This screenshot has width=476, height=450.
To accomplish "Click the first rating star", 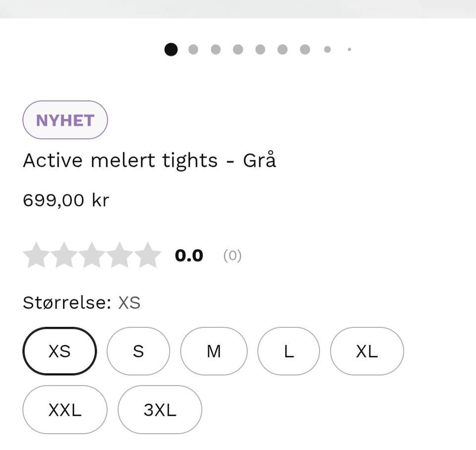I will click(x=36, y=256).
